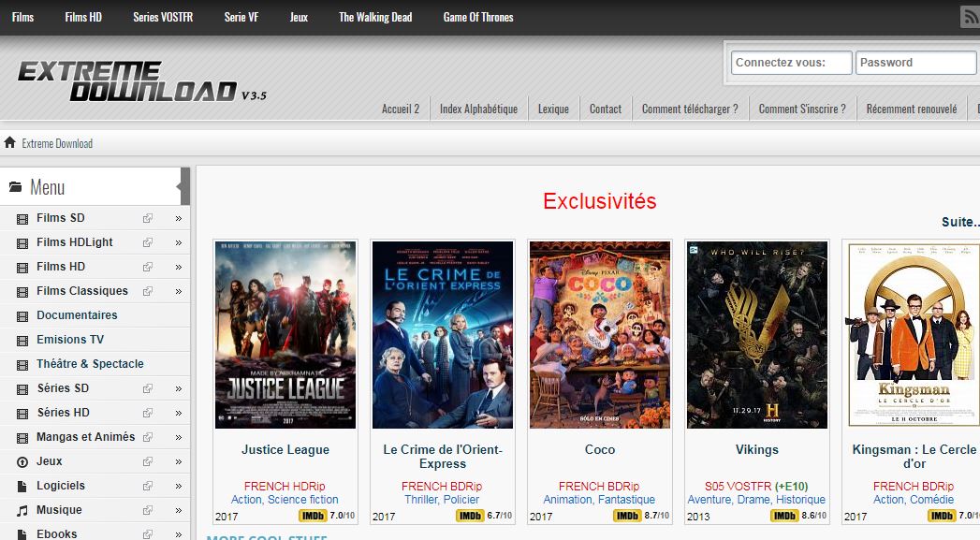
Task: Expand the Logiciels submenu arrow
Action: (x=179, y=487)
